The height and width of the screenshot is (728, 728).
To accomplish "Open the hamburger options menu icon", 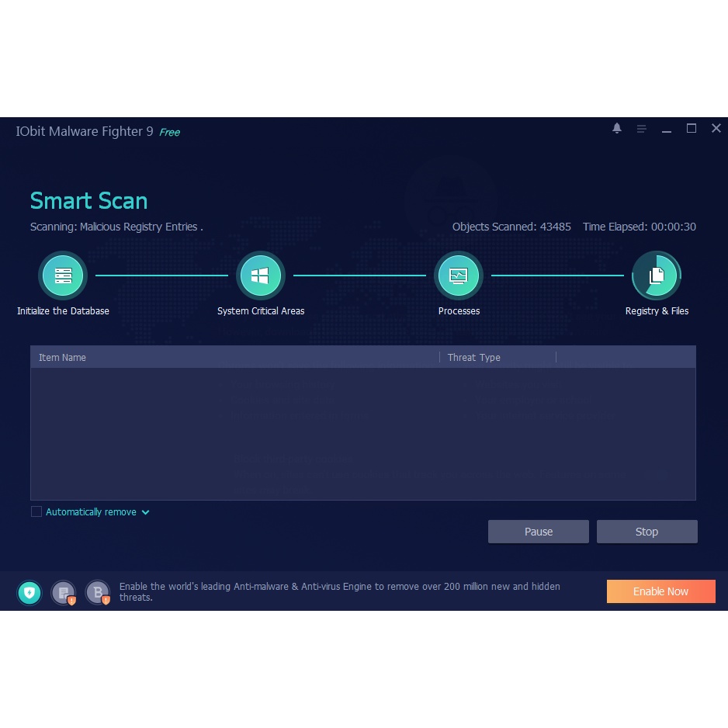I will pyautogui.click(x=642, y=129).
